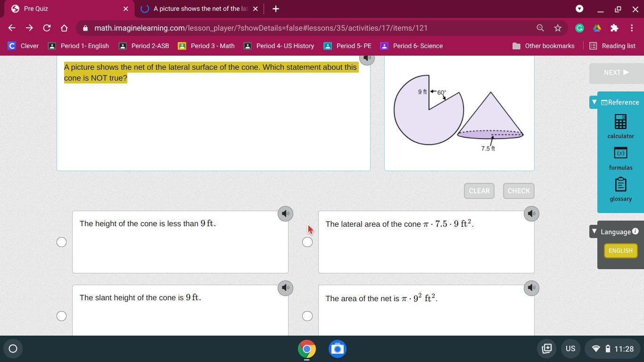This screenshot has height=362, width=644.
Task: Select the slant height answer choice
Action: click(x=61, y=316)
